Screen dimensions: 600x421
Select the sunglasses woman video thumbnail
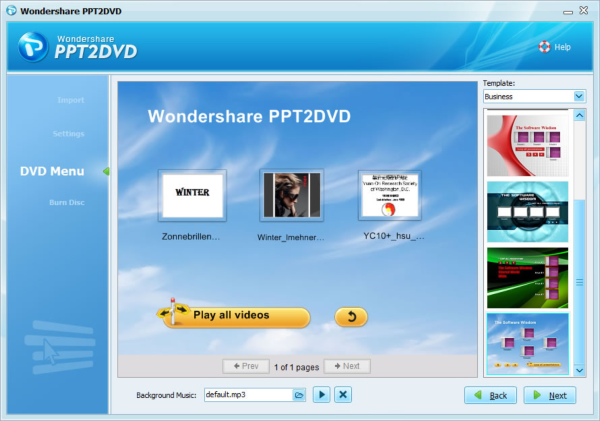292,195
